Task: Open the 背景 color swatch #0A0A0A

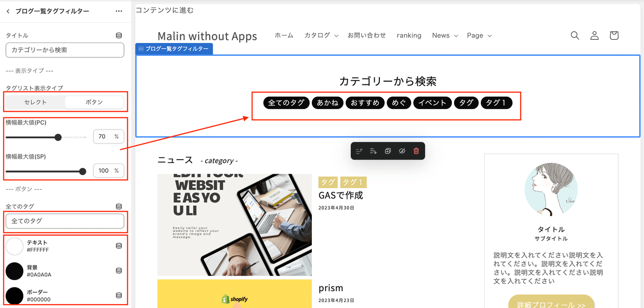Action: (14, 271)
